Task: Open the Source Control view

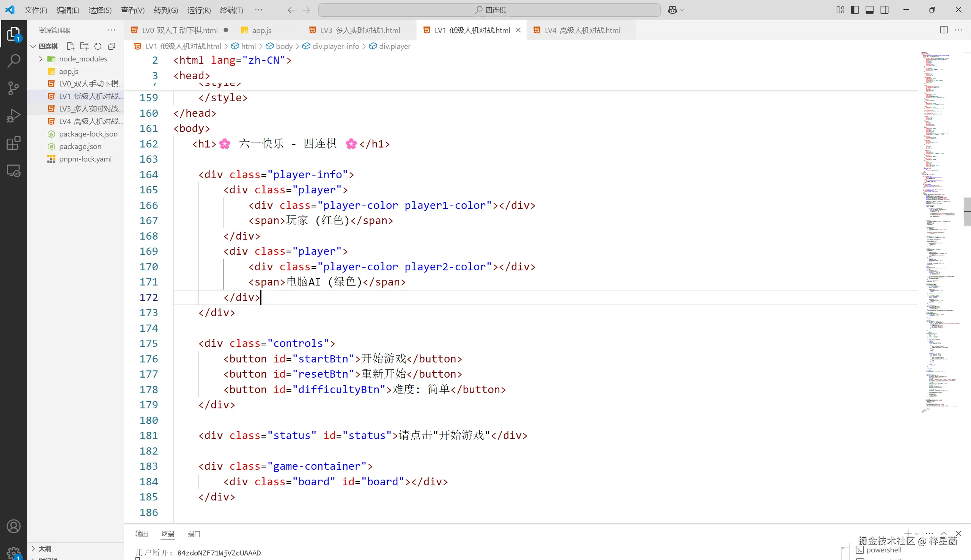Action: [x=14, y=88]
